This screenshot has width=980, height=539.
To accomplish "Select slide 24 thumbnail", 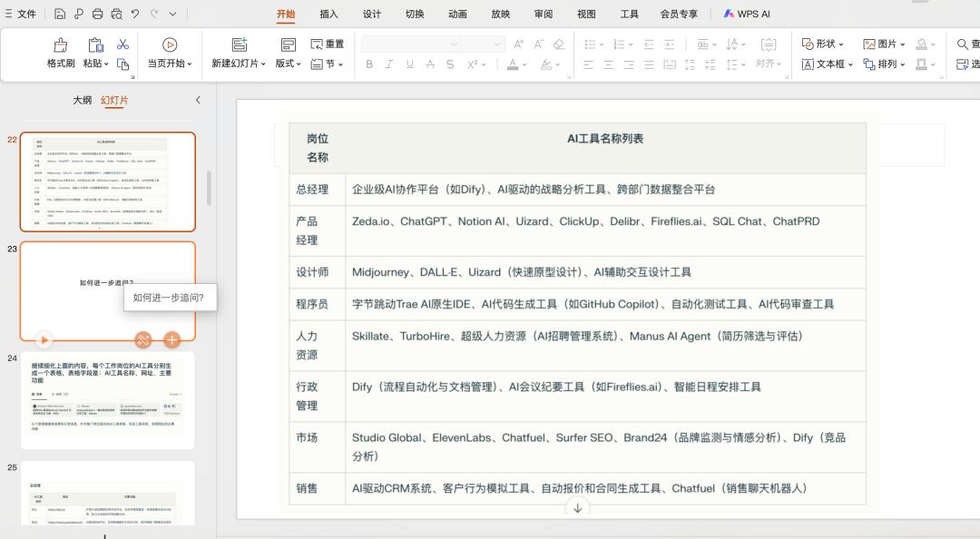I will [x=107, y=400].
